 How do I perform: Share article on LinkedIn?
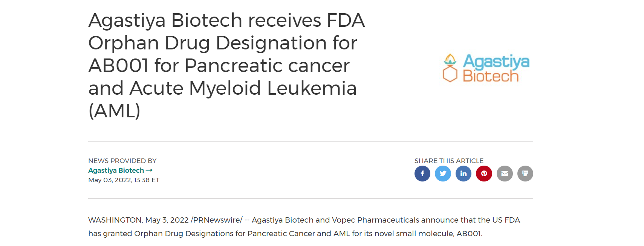coord(463,174)
